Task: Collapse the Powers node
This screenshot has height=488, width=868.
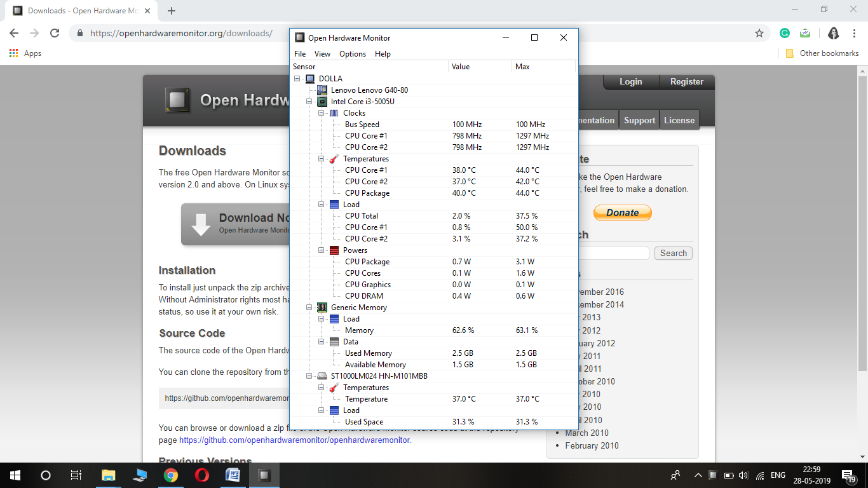Action: (322, 250)
